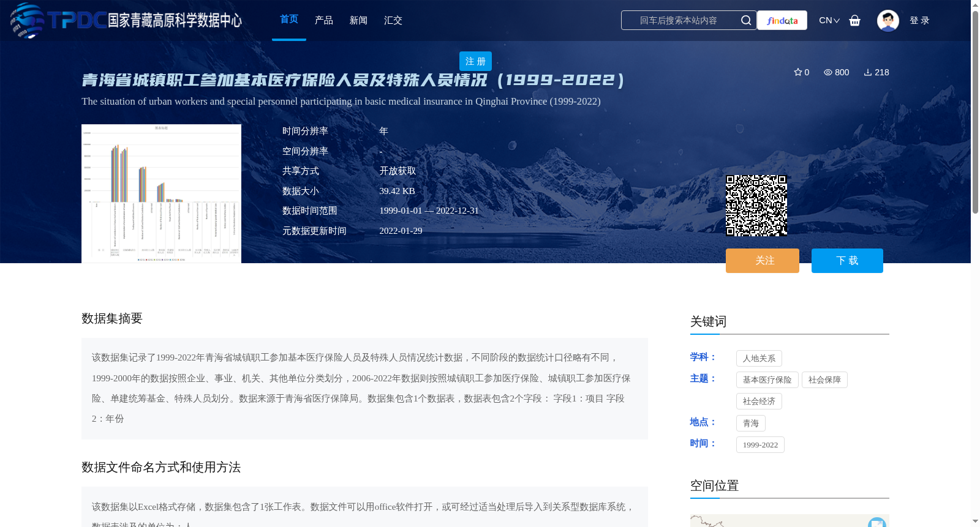Click the 空间位置 section heading
980x527 pixels.
714,485
